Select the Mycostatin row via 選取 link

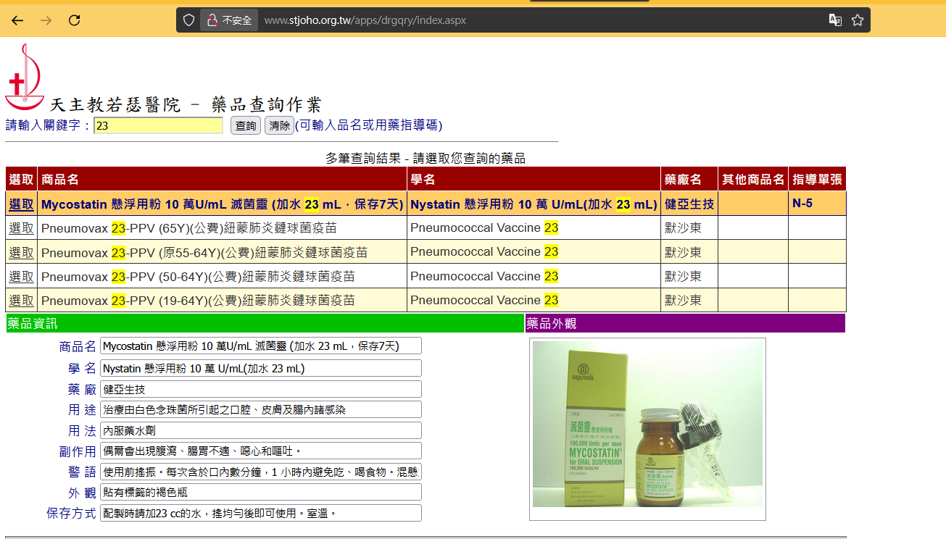pos(21,204)
